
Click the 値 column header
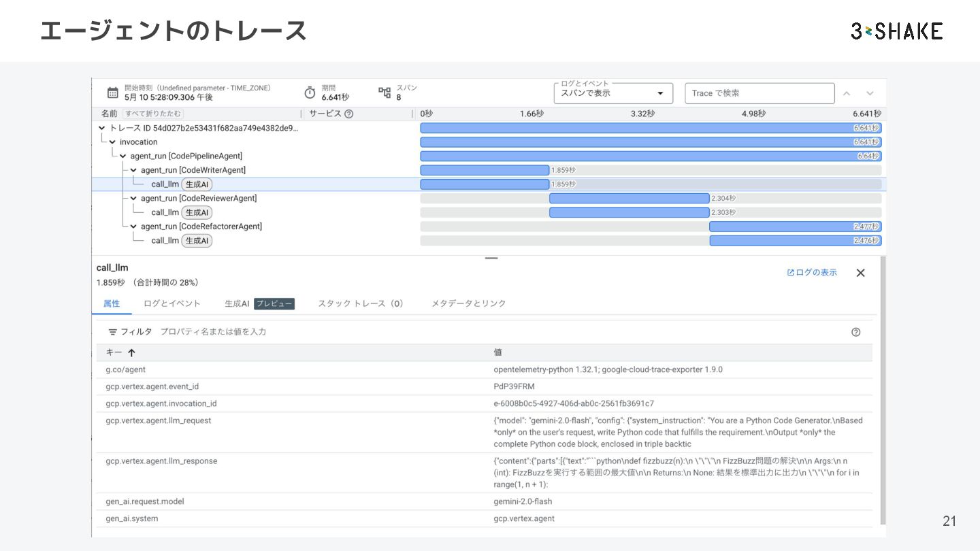click(x=498, y=352)
